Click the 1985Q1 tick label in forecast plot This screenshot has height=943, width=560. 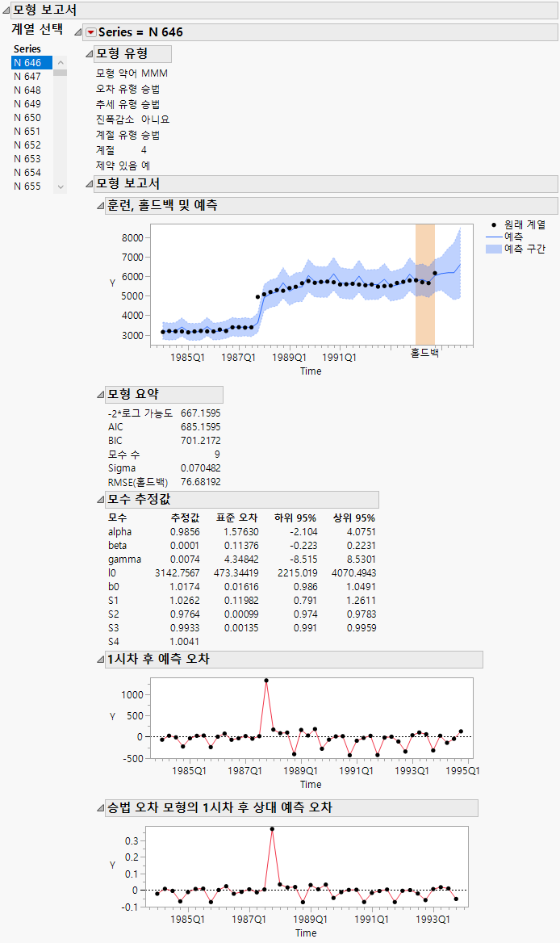tap(188, 358)
